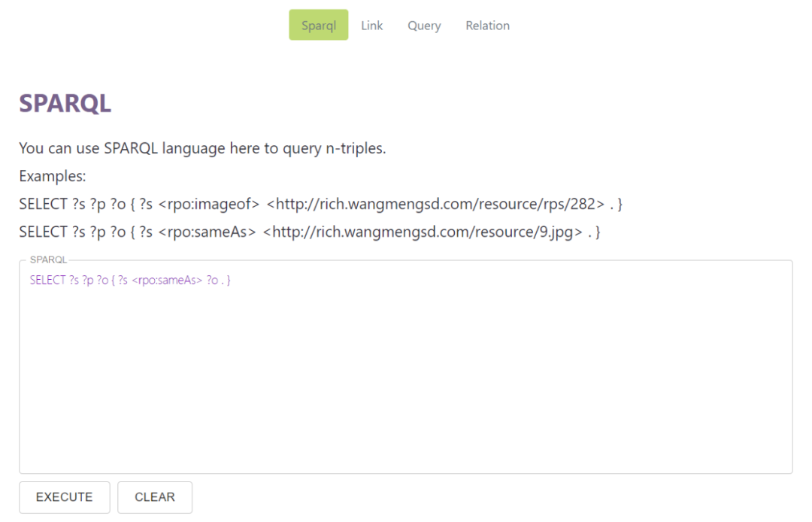Click the SELECT keyword in typed query
This screenshot has height=522, width=812.
click(47, 281)
